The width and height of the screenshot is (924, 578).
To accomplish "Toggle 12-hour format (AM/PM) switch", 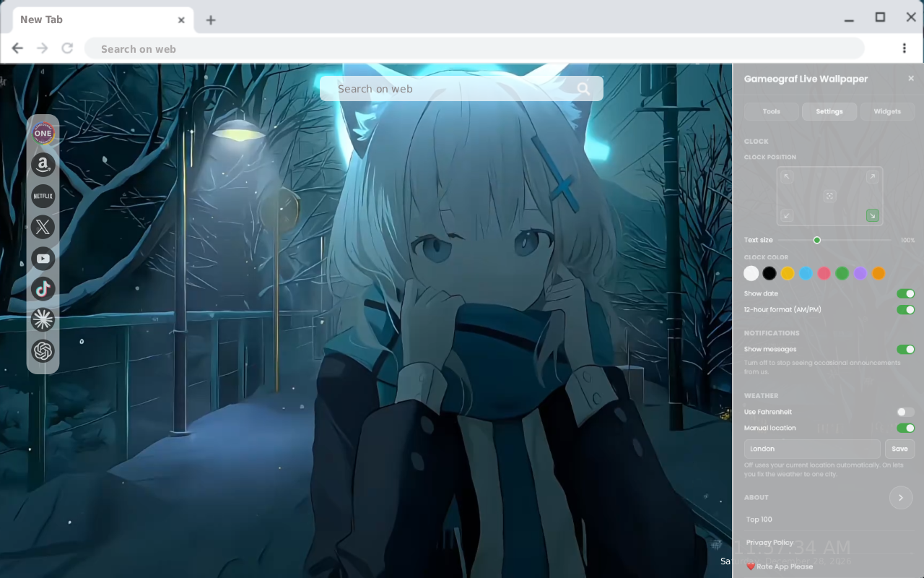I will [x=905, y=309].
